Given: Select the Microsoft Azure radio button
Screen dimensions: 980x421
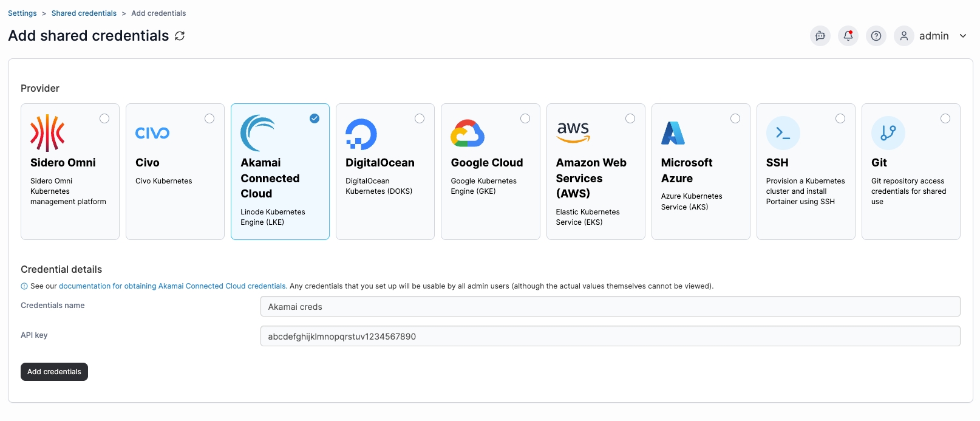Looking at the screenshot, I should pos(735,118).
